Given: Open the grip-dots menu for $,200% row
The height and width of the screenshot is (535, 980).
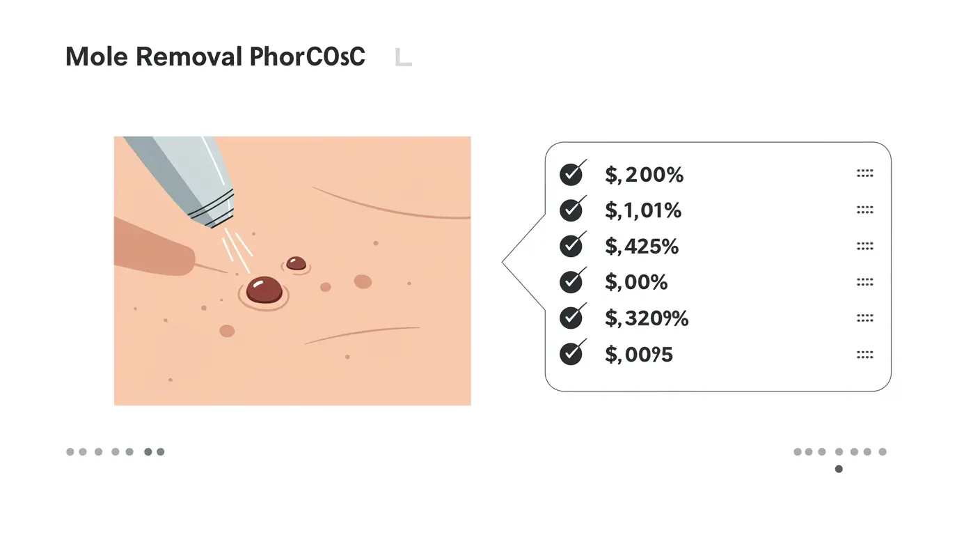Looking at the screenshot, I should (x=864, y=173).
